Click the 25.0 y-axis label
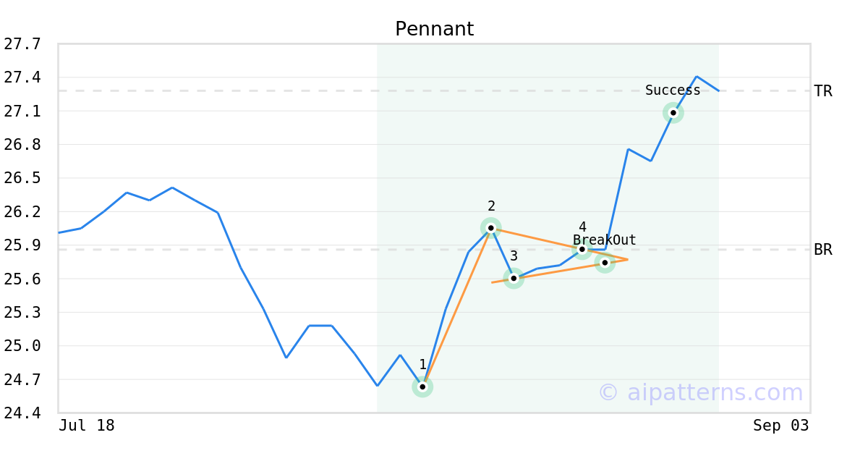The height and width of the screenshot is (456, 868). coord(22,346)
